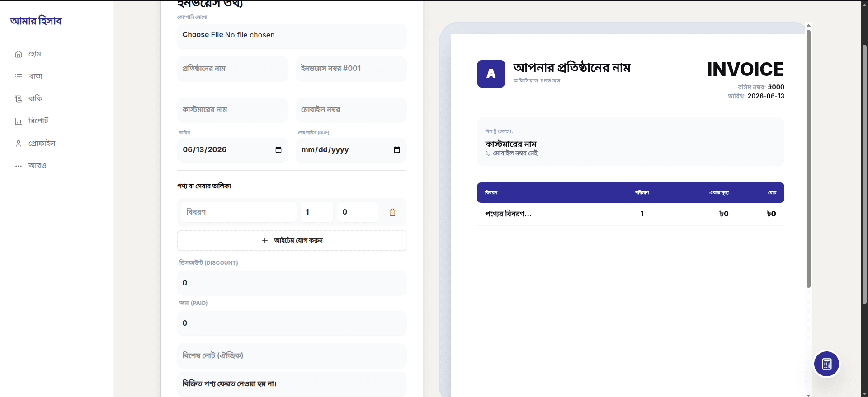Focus the প্রতিষ্ঠানের নাম input field
The height and width of the screenshot is (397, 868).
pos(232,69)
